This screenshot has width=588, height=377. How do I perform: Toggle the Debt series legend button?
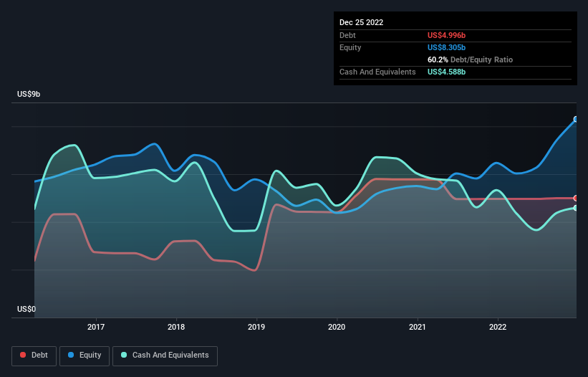point(34,355)
